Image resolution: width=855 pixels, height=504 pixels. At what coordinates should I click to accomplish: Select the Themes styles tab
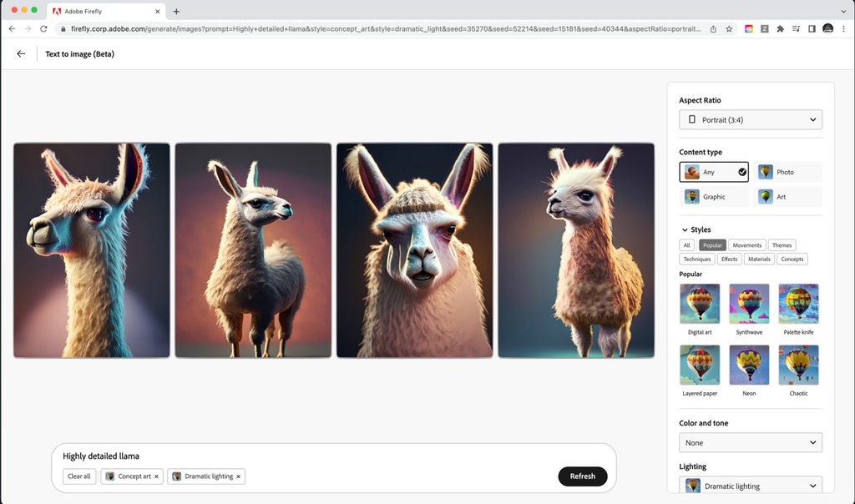point(782,245)
